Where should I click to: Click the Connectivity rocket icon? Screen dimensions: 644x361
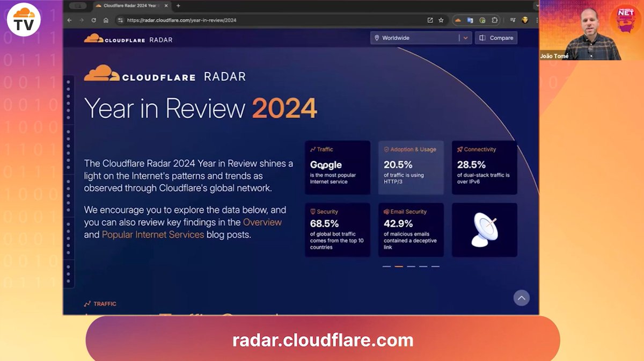point(460,149)
